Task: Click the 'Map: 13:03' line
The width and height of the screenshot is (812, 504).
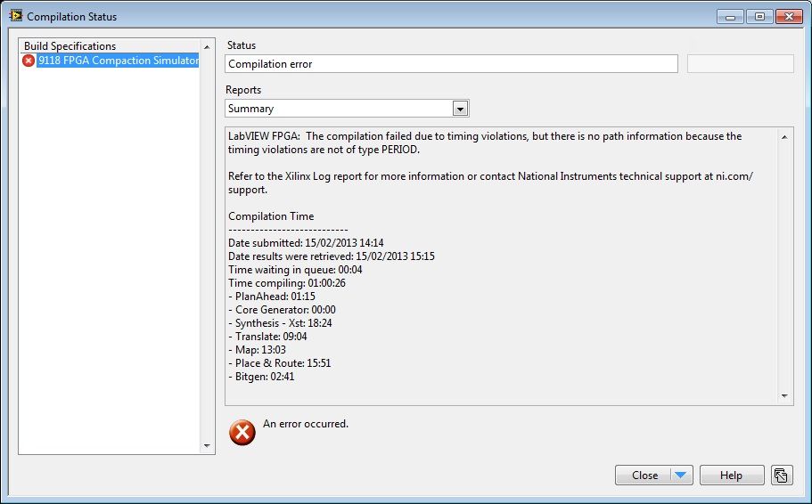Action: click(257, 350)
